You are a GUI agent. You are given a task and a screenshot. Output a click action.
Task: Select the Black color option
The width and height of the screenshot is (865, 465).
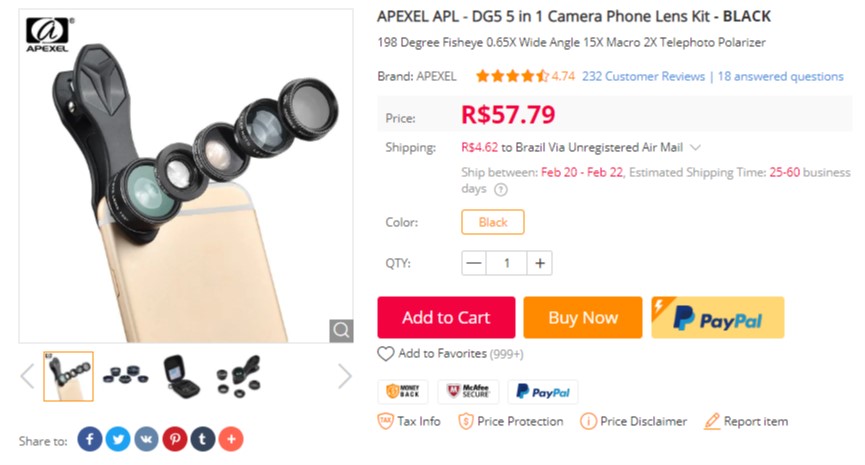[492, 222]
